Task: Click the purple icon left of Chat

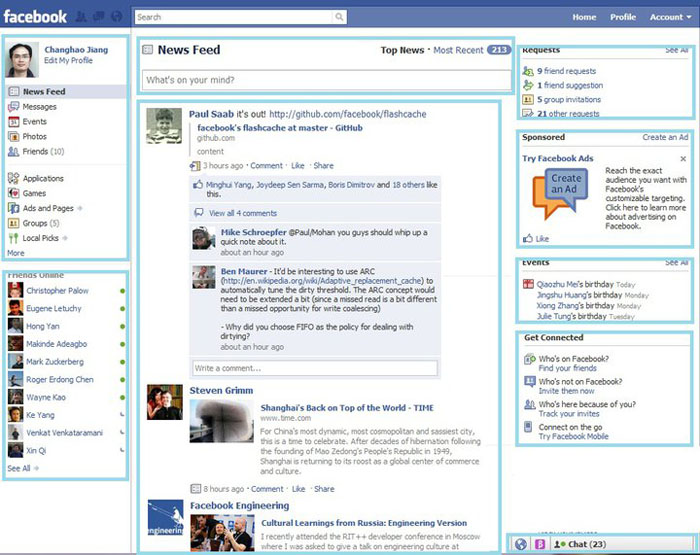Action: (x=540, y=544)
